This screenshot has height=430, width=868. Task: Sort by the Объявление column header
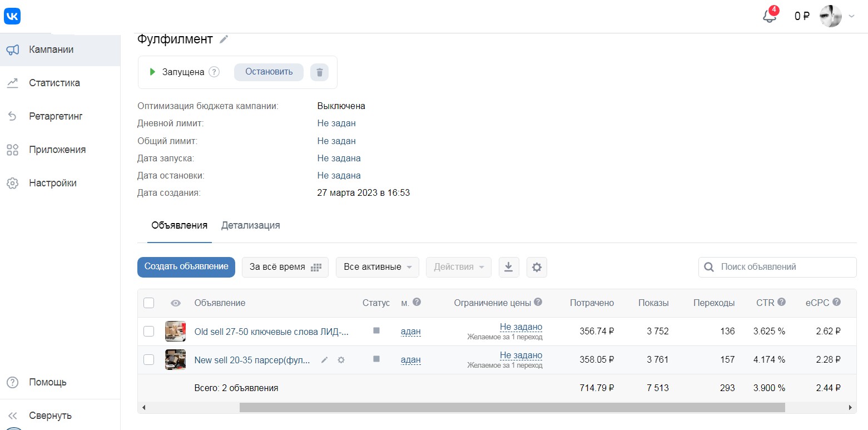click(220, 303)
